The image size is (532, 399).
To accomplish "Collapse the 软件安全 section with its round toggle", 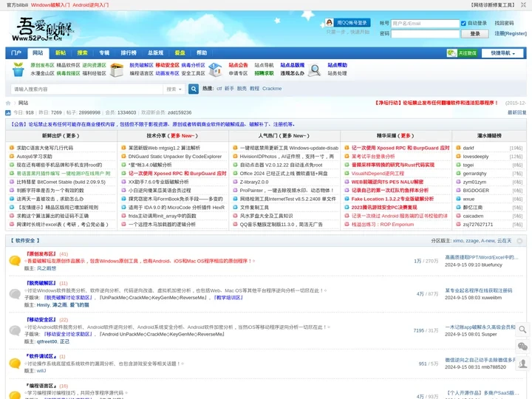I will pyautogui.click(x=519, y=241).
